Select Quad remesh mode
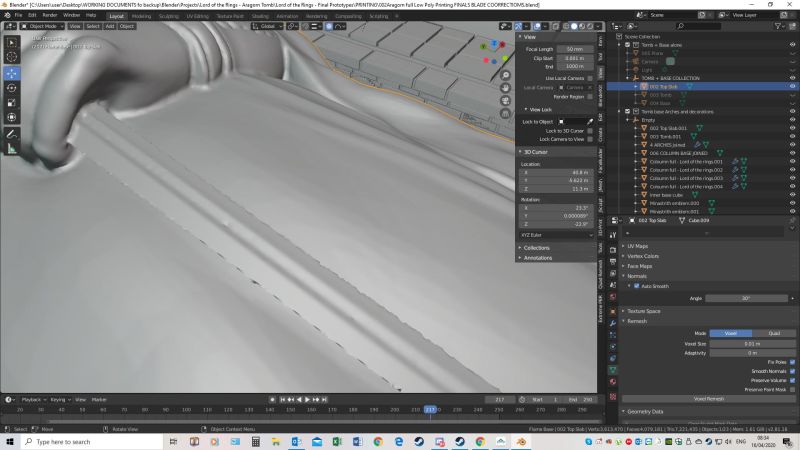Image resolution: width=800 pixels, height=450 pixels. pyautogui.click(x=774, y=333)
